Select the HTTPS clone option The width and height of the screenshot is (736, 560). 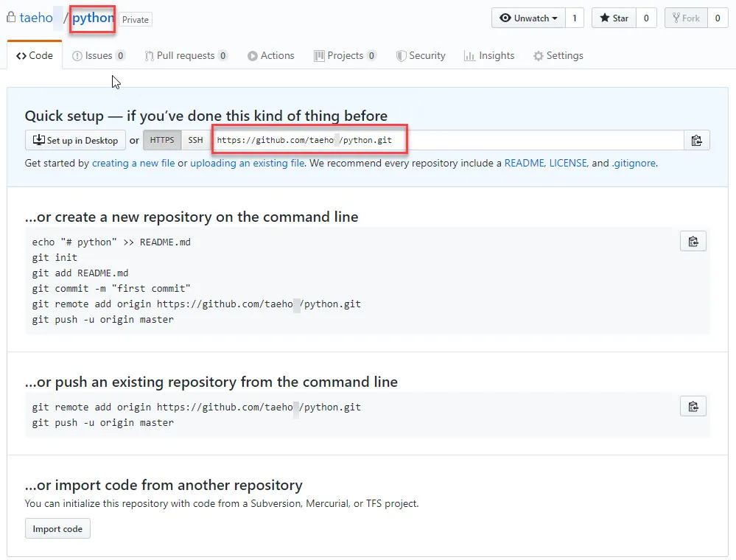coord(161,140)
